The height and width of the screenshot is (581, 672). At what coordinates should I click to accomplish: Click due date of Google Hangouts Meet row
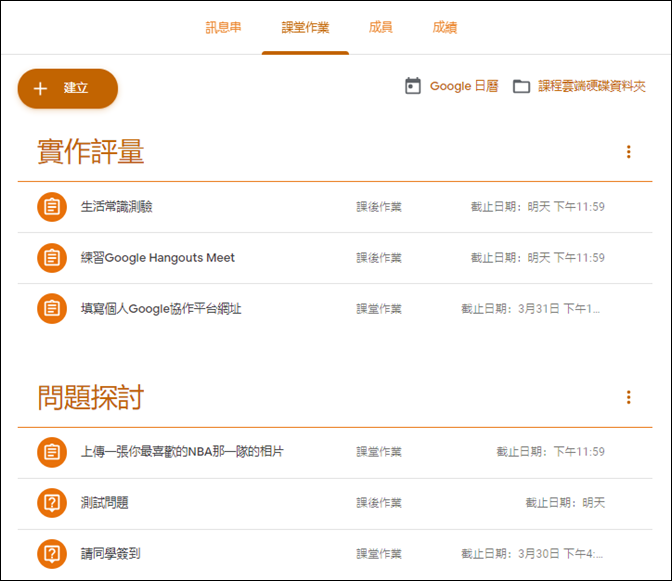click(x=538, y=258)
